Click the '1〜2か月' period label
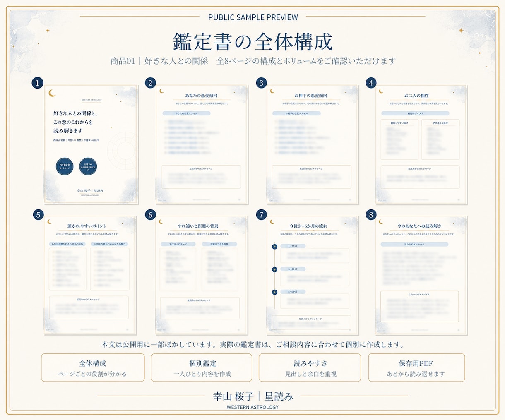The image size is (505, 420). point(292,246)
